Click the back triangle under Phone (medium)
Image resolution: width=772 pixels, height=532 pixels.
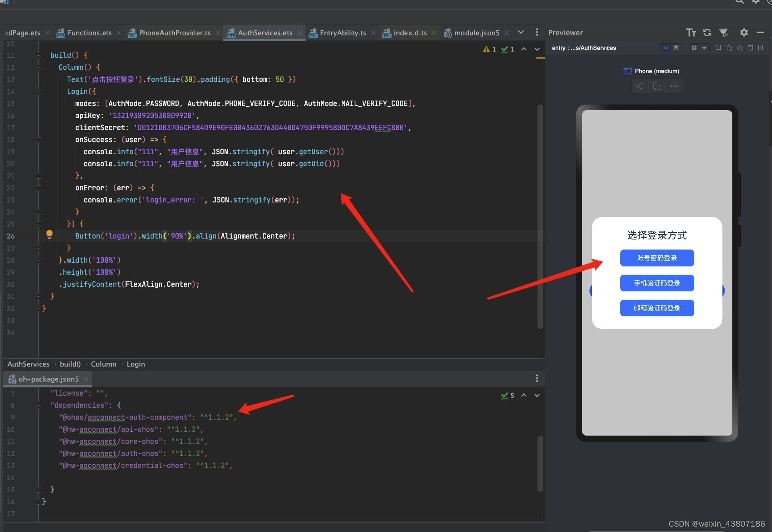(640, 86)
